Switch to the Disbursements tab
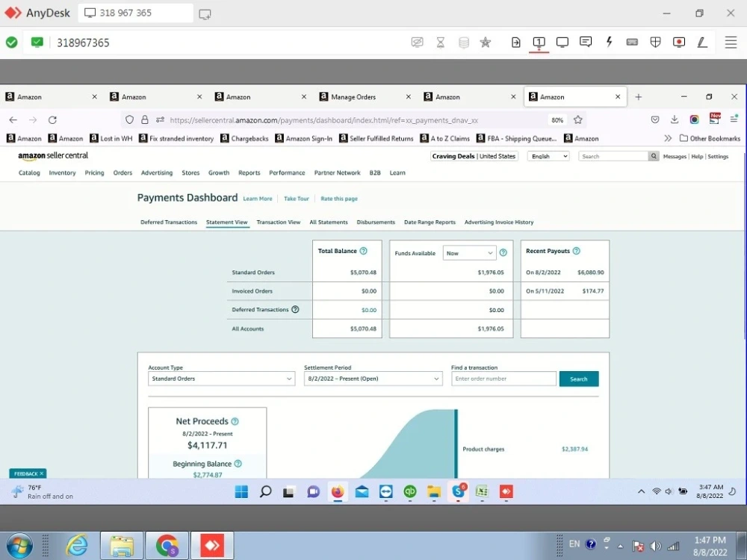Viewport: 747px width, 560px height. pos(376,222)
